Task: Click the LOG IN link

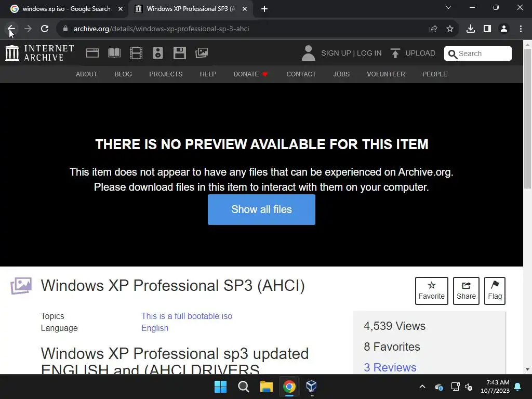Action: 369,54
